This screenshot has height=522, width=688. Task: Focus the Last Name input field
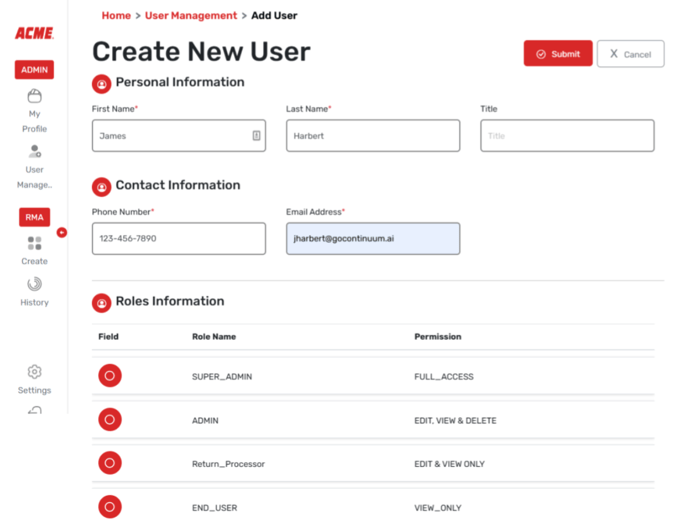point(373,136)
